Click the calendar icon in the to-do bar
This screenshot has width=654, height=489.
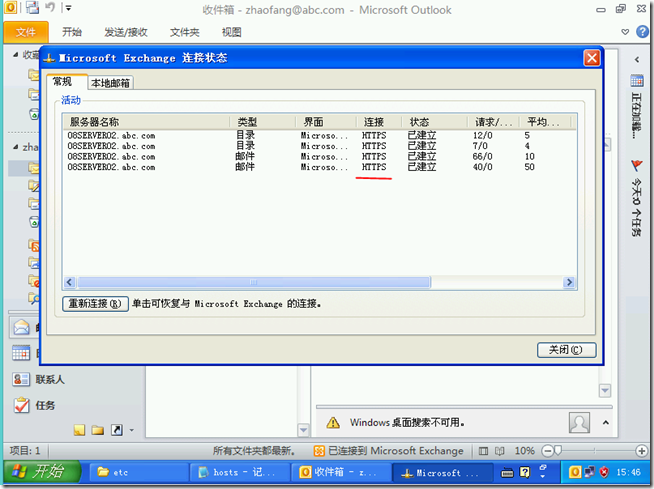(x=637, y=81)
